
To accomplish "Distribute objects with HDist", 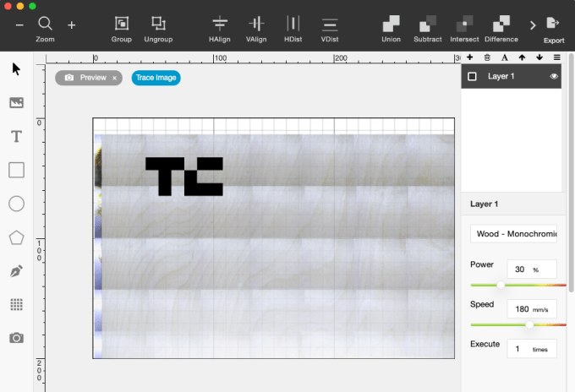I will pyautogui.click(x=293, y=29).
